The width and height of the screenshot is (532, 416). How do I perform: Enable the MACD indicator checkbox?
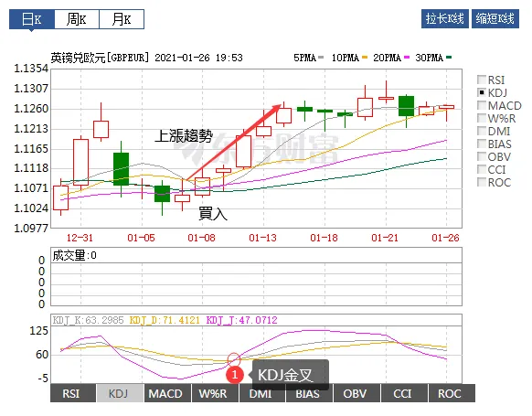tap(481, 105)
